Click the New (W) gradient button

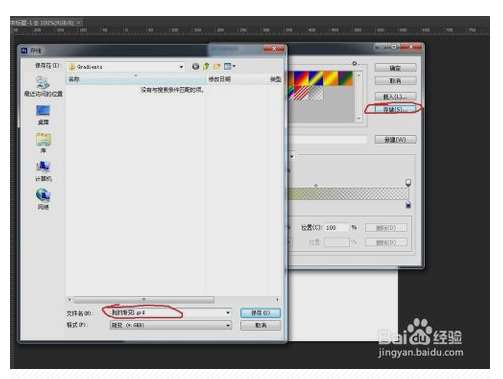point(395,140)
